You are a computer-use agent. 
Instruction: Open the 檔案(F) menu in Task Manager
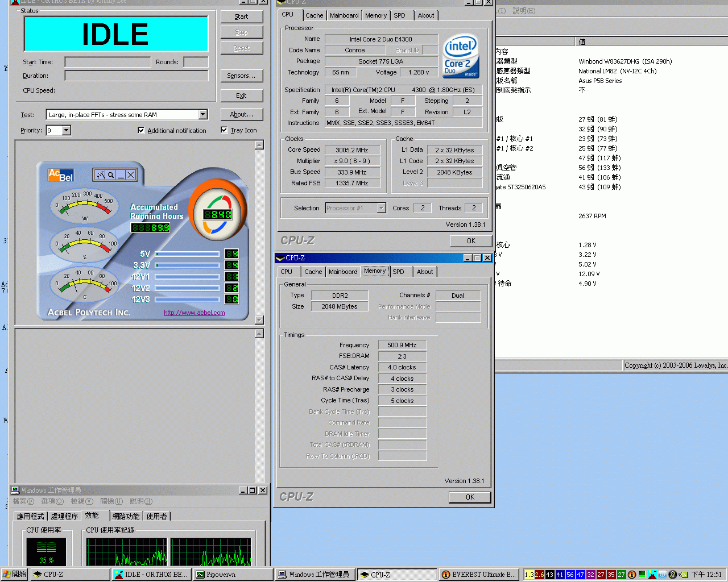tap(23, 501)
